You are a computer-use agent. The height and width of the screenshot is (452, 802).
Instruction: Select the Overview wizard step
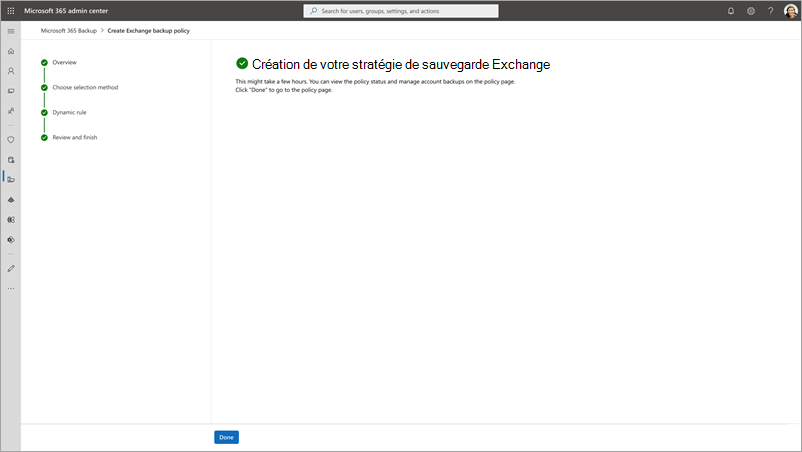pos(64,62)
